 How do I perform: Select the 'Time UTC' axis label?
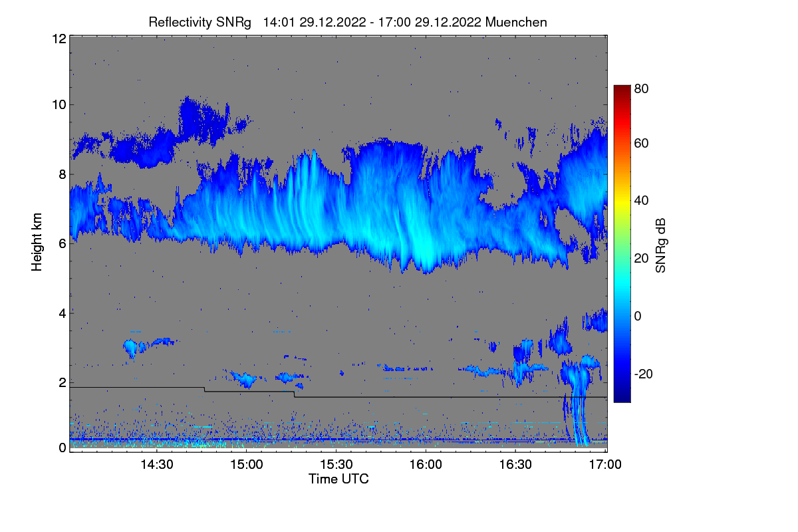tap(338, 479)
